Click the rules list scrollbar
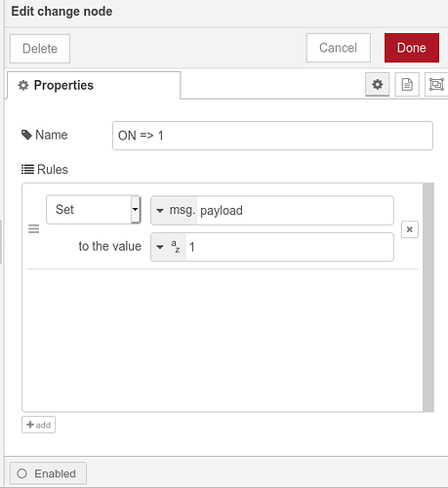 pyautogui.click(x=428, y=298)
